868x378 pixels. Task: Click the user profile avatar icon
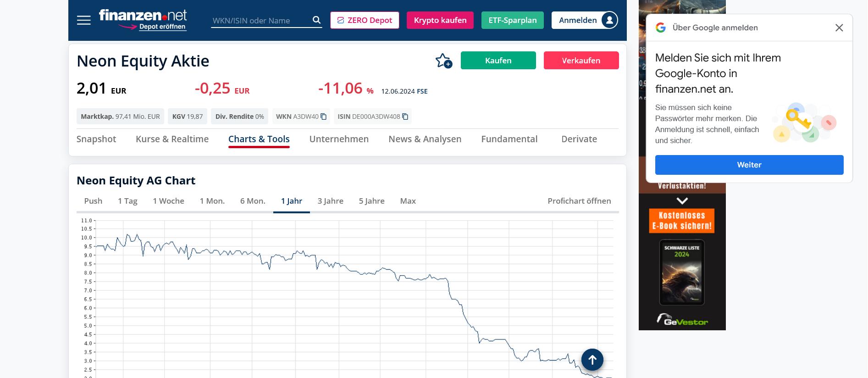point(609,20)
